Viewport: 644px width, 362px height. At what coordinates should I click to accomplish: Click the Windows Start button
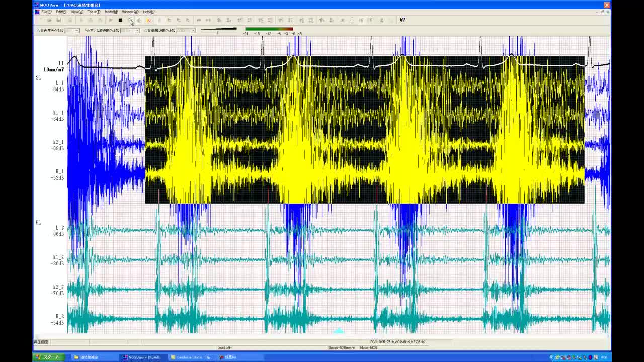(x=47, y=357)
